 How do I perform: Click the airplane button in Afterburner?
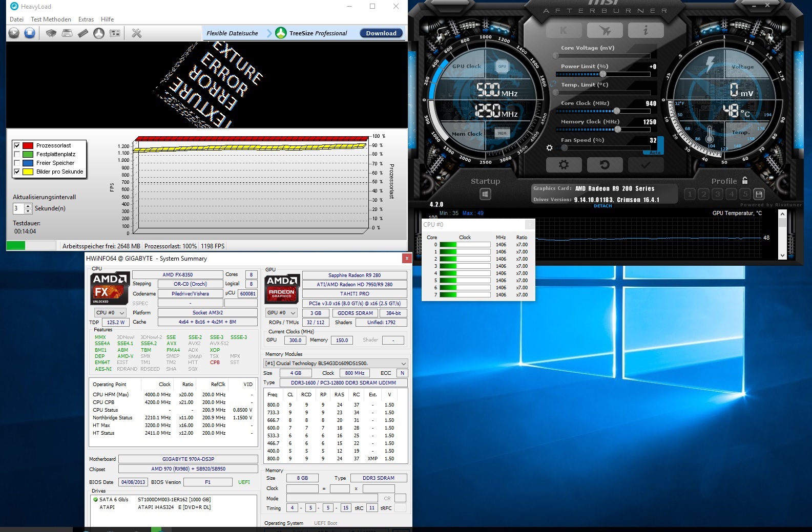pyautogui.click(x=605, y=31)
